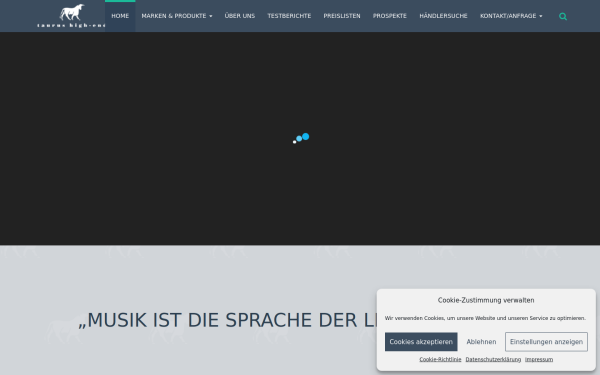Select PREISLISTEN in the navigation
Viewport: 600px width, 375px height.
click(x=342, y=16)
